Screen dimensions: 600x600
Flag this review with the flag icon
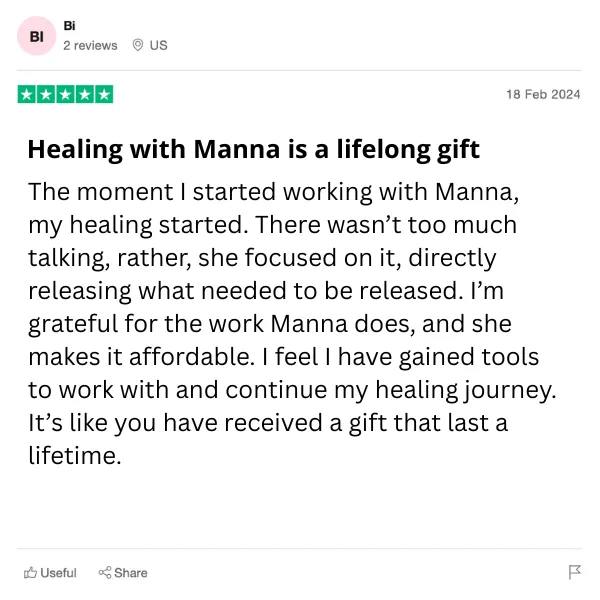point(574,572)
